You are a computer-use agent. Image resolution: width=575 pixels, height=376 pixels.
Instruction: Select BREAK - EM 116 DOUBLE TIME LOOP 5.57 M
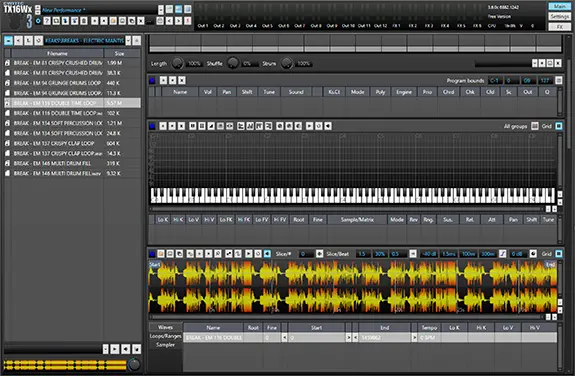(72, 103)
